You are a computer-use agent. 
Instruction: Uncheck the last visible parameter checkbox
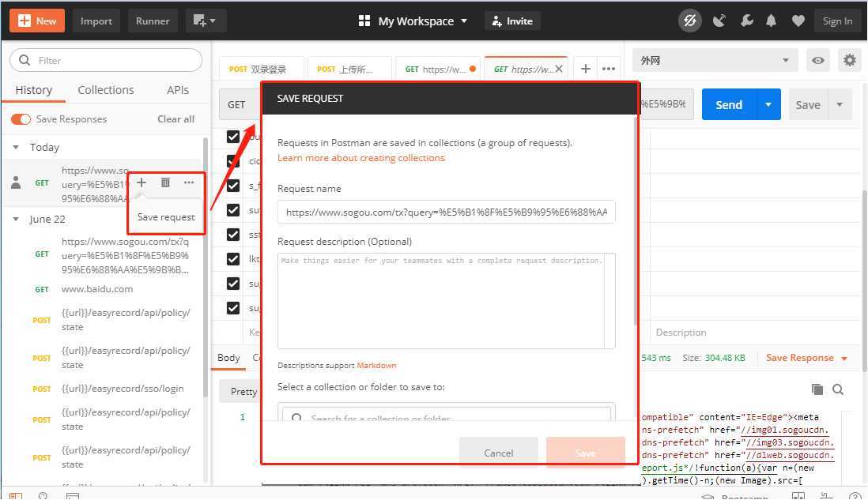click(x=233, y=308)
